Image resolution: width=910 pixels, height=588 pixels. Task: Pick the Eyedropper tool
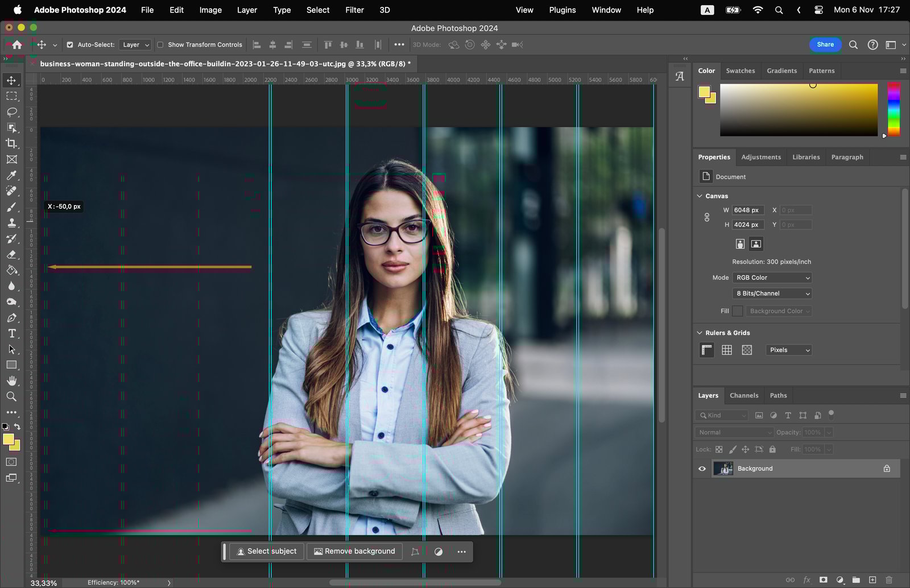point(11,176)
